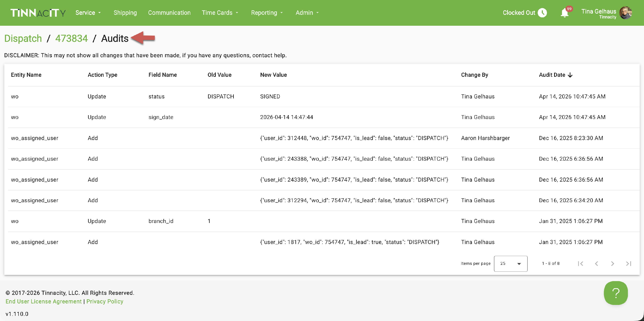644x321 pixels.
Task: Open the End User License Agreement
Action: (x=44, y=301)
